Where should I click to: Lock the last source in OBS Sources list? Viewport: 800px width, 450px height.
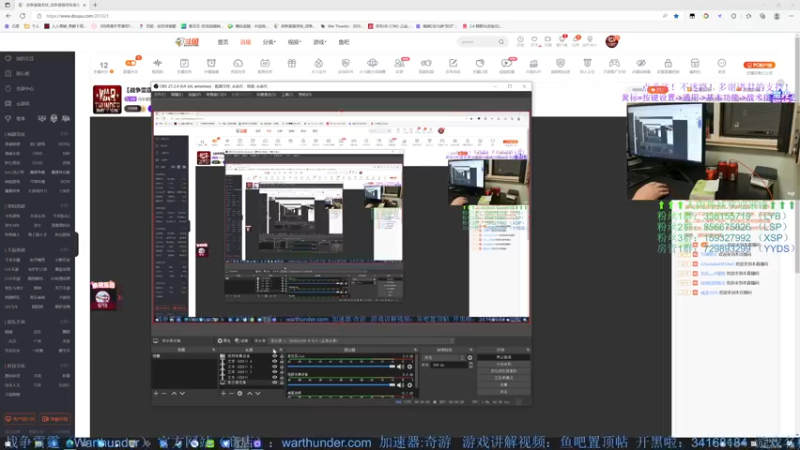point(282,382)
